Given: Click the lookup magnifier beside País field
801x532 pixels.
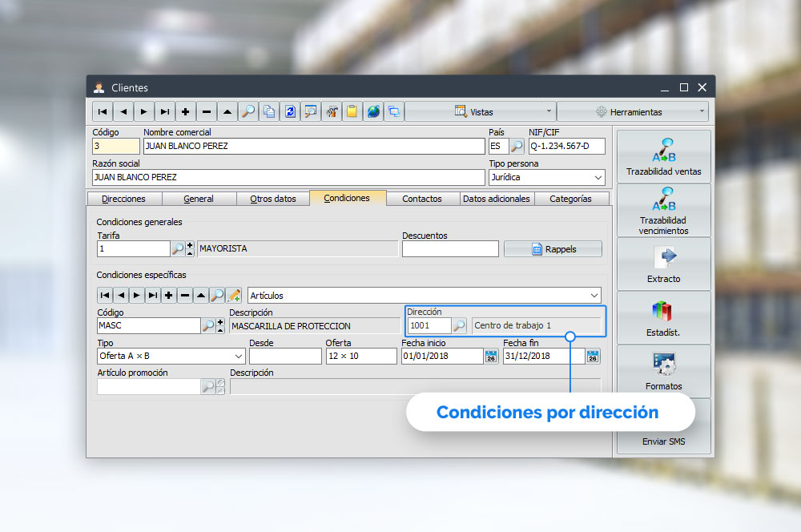Looking at the screenshot, I should 517,147.
